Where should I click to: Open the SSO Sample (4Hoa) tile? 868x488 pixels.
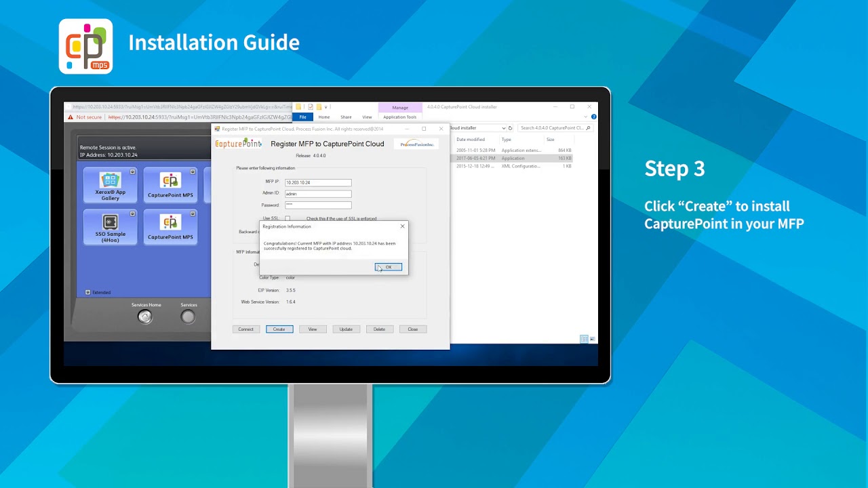pos(110,227)
